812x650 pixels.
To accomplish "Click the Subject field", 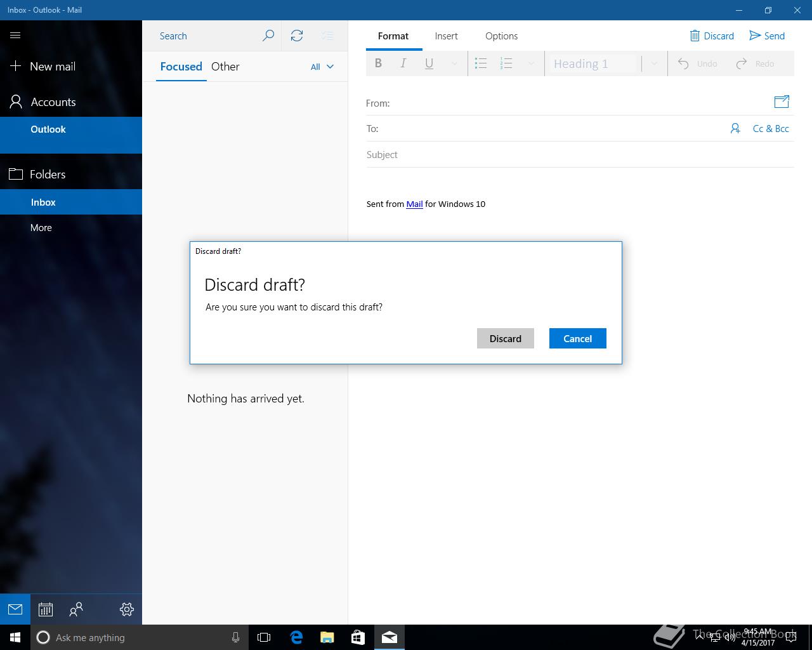I will point(580,154).
